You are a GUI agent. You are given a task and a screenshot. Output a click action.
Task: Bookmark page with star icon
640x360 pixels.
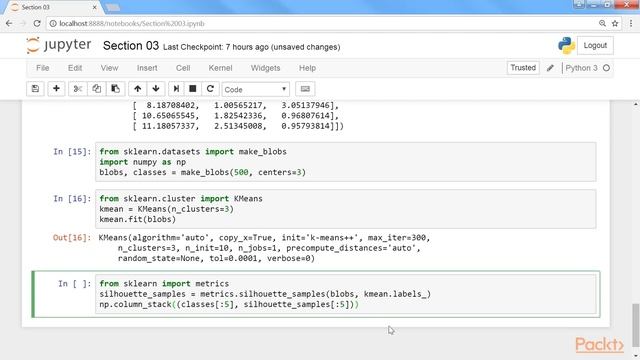[615, 24]
